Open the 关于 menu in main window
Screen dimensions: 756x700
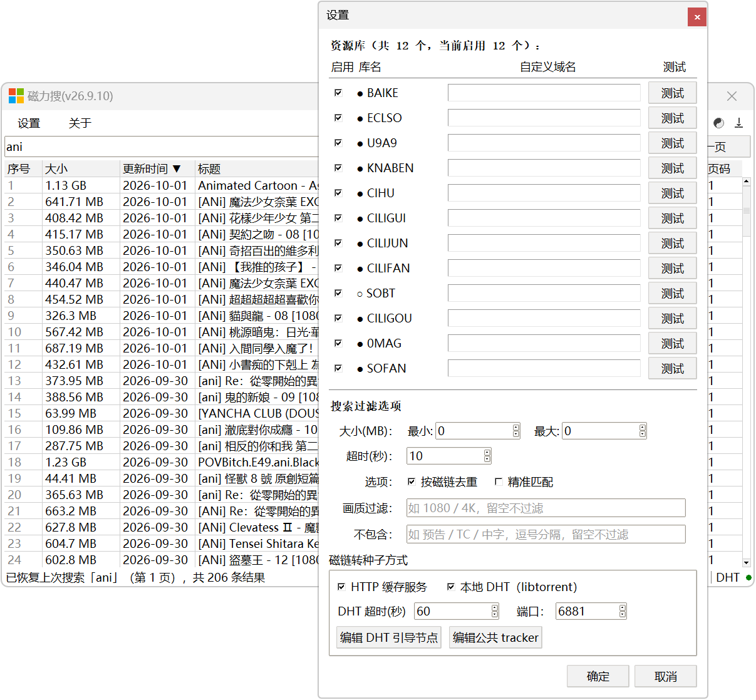point(80,123)
